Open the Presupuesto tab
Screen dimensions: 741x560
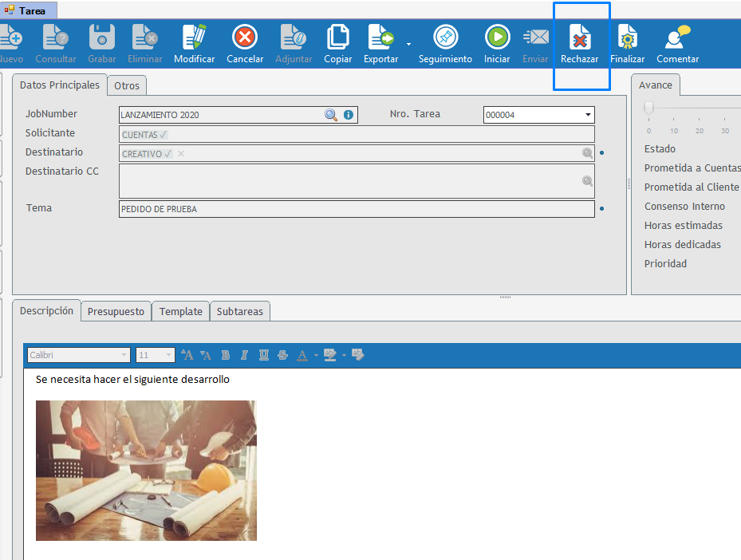pos(116,312)
